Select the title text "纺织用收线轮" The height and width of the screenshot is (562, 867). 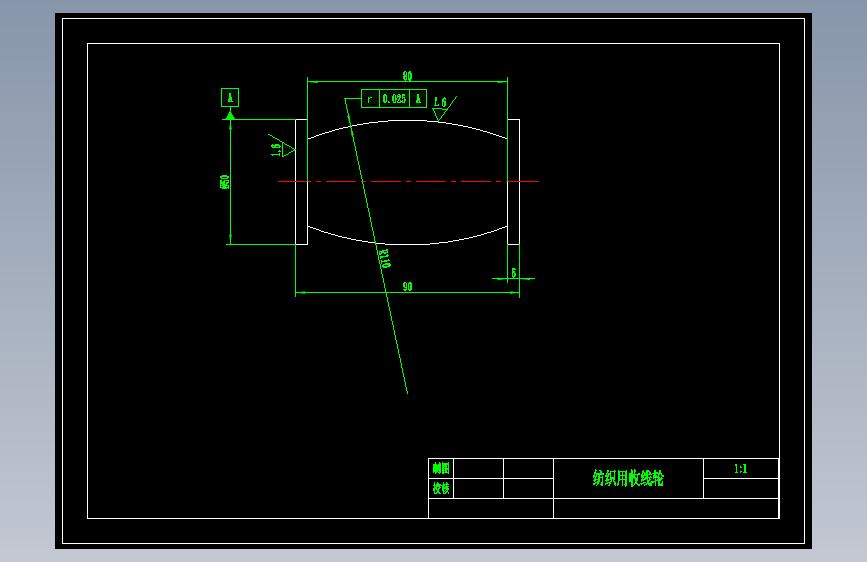coord(628,478)
